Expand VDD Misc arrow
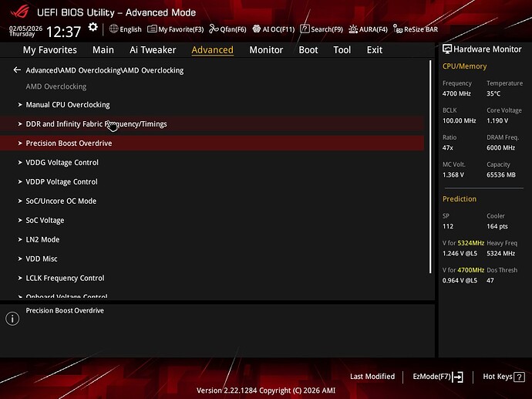Image resolution: width=532 pixels, height=399 pixels. [x=20, y=259]
